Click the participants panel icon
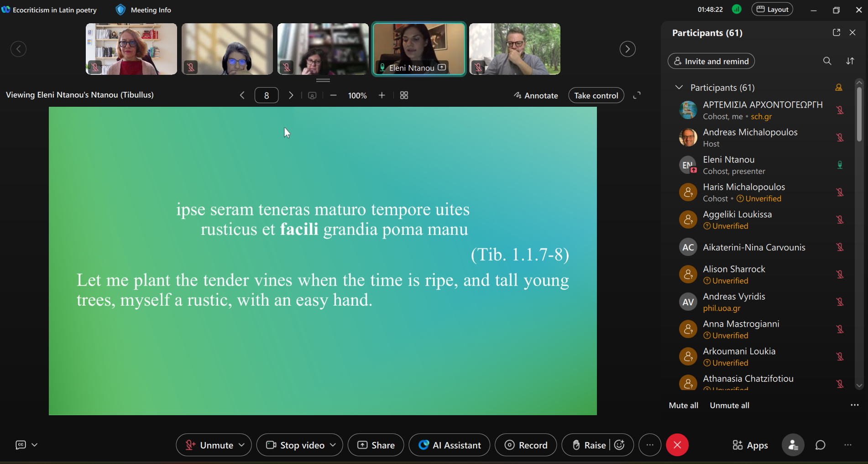The height and width of the screenshot is (464, 868). tap(793, 445)
